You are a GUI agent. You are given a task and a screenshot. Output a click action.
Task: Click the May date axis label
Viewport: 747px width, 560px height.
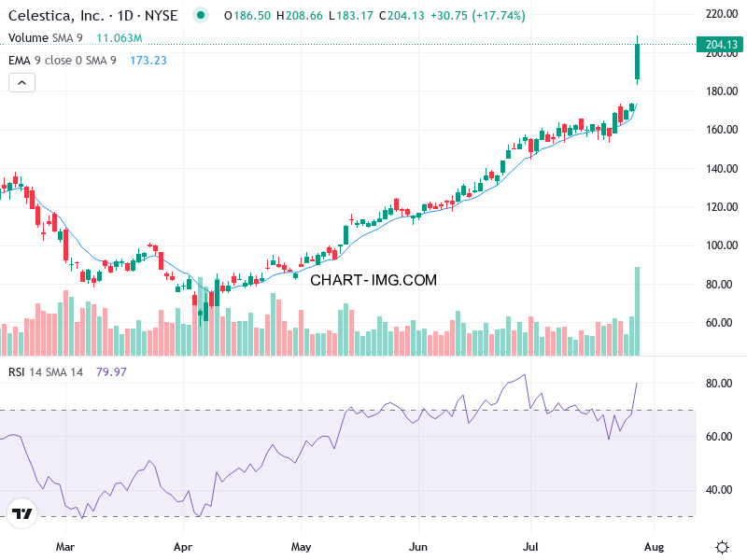(x=301, y=547)
